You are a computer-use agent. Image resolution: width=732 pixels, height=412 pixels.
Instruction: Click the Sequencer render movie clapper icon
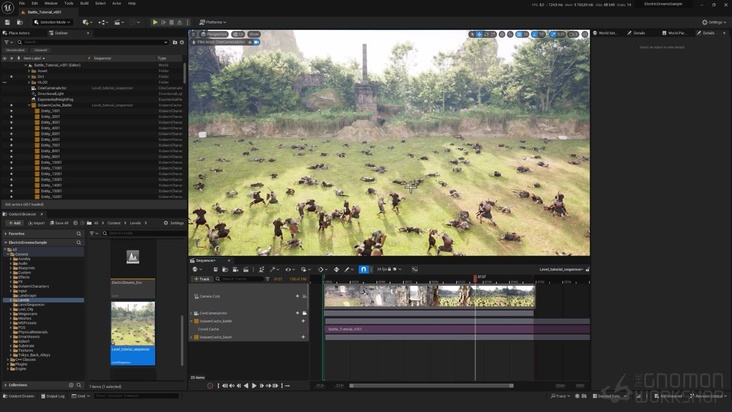pyautogui.click(x=246, y=269)
